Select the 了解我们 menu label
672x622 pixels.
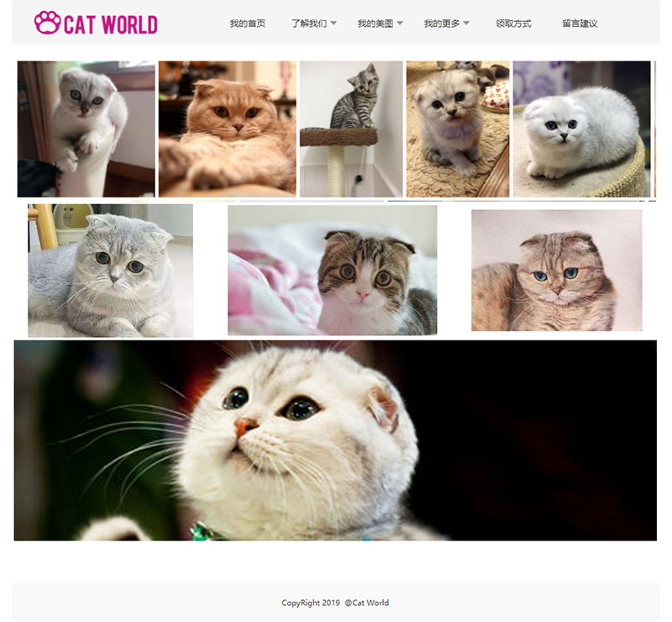[308, 24]
